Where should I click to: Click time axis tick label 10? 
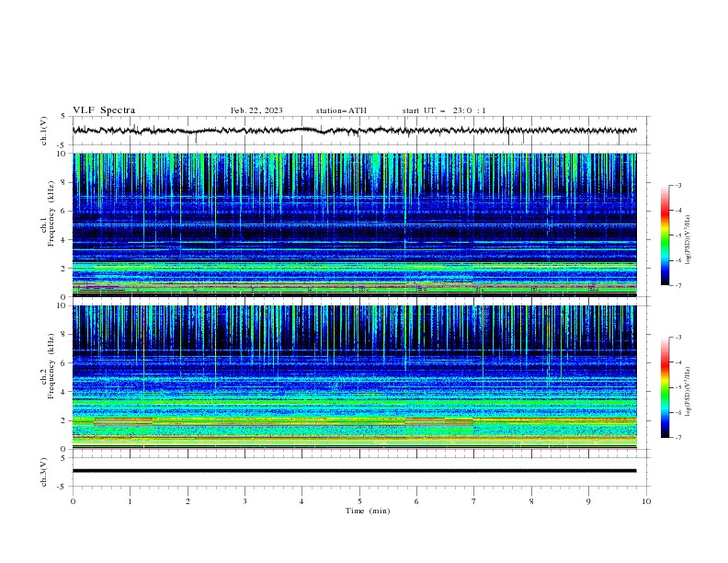(646, 501)
